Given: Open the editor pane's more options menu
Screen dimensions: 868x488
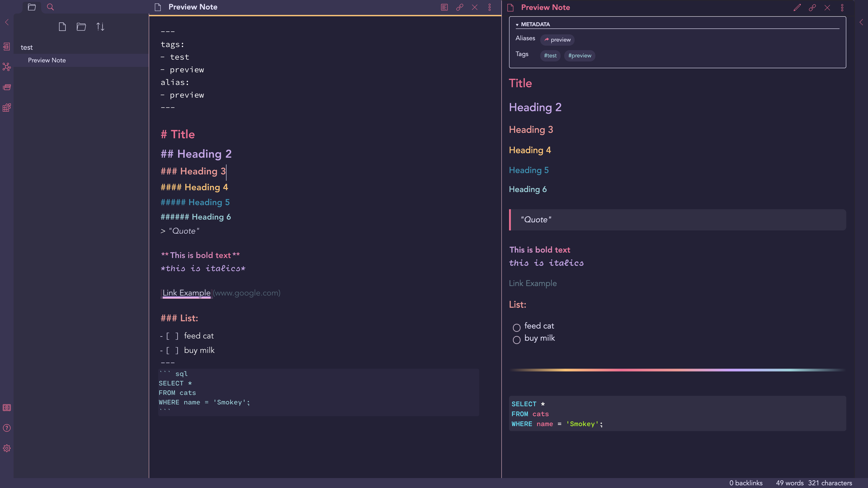Looking at the screenshot, I should (490, 7).
